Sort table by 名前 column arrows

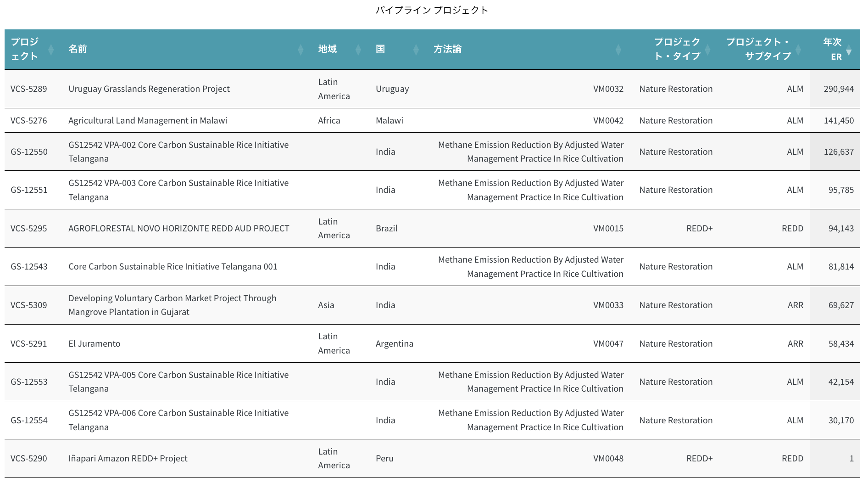coord(300,50)
